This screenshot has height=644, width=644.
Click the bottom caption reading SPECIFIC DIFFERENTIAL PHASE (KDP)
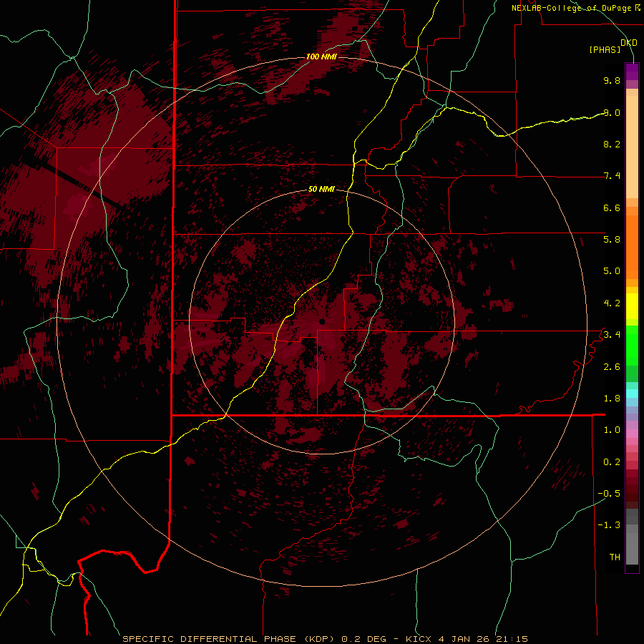[230, 639]
